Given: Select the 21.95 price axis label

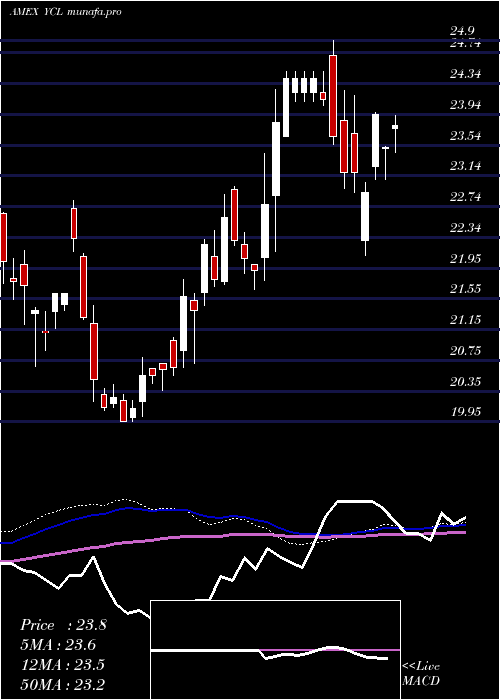Looking at the screenshot, I should coord(466,258).
